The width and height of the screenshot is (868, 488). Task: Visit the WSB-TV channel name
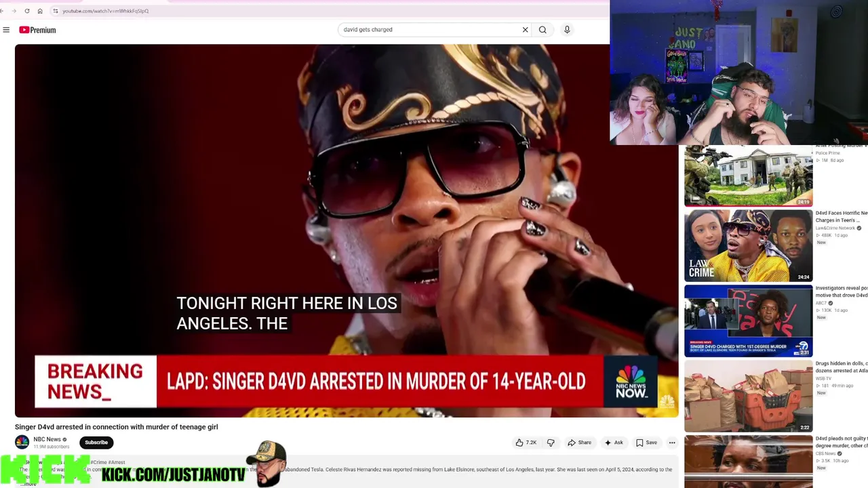[822, 379]
